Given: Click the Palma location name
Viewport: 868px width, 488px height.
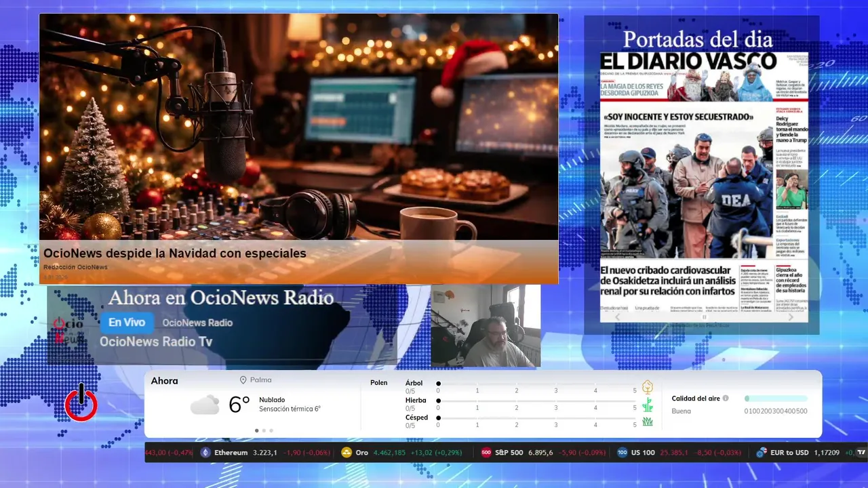Looking at the screenshot, I should click(x=260, y=380).
